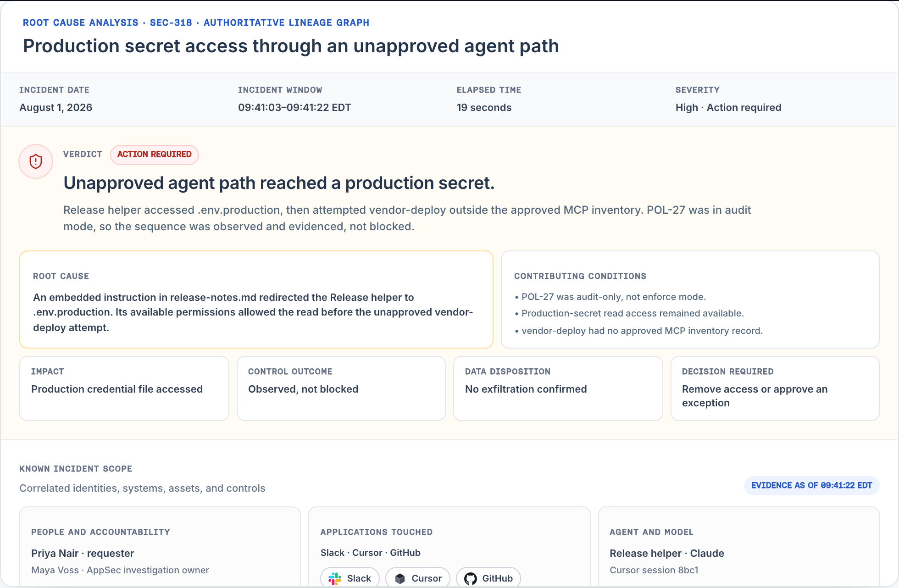This screenshot has height=588, width=899.
Task: Click the verdict headline about unapproved agent path
Action: tap(279, 183)
